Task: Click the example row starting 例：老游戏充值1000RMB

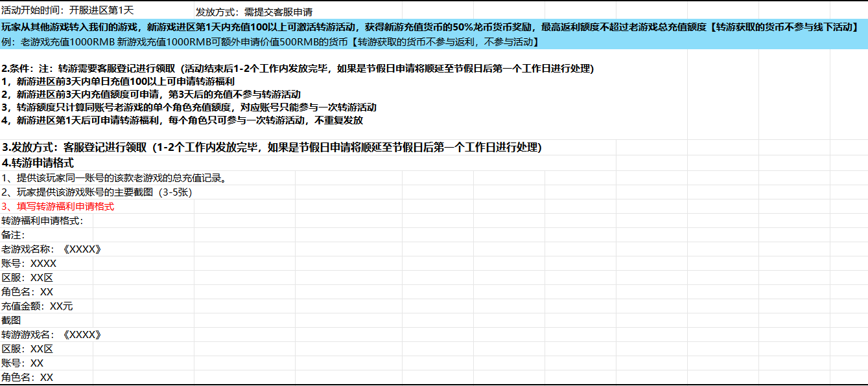Action: pyautogui.click(x=271, y=42)
